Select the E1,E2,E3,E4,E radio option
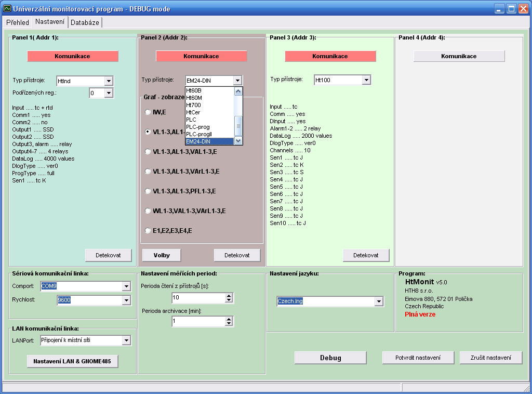532x394 pixels. click(x=148, y=231)
